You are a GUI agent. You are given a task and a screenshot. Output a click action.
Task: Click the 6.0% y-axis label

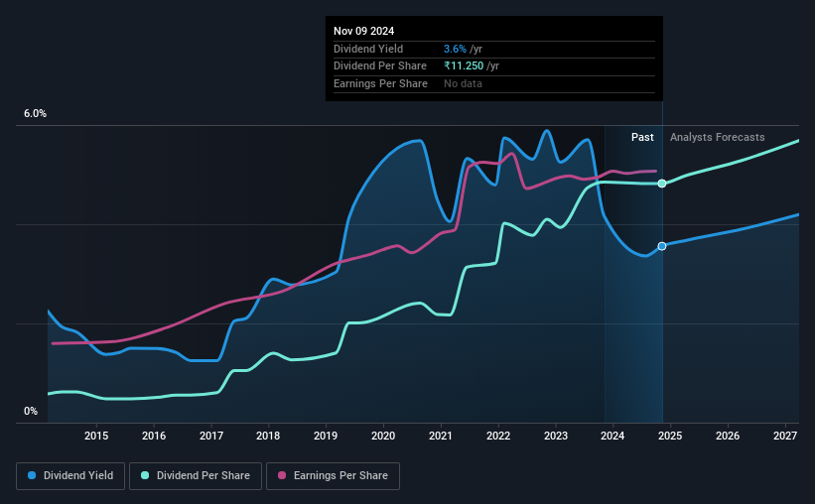[x=35, y=114]
